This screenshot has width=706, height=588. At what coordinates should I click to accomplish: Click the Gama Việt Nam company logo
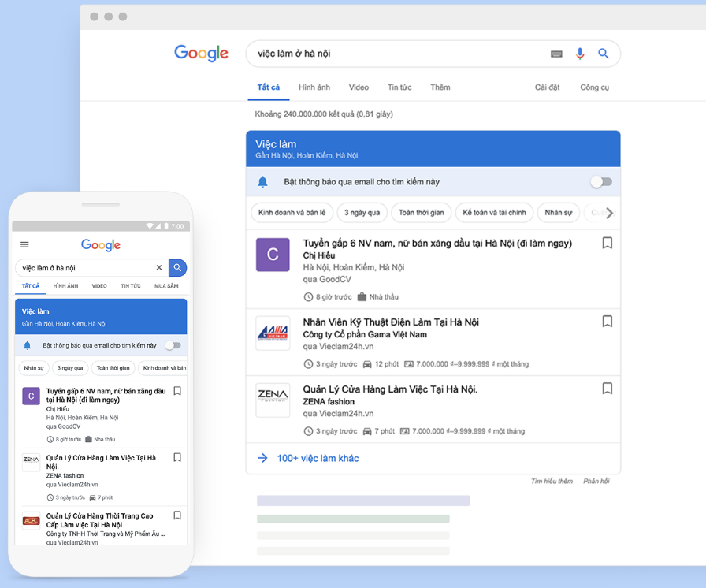tap(273, 333)
